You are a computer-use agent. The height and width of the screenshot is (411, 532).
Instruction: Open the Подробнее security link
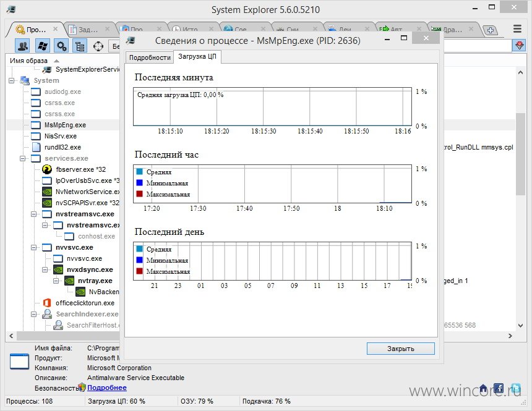pyautogui.click(x=107, y=388)
